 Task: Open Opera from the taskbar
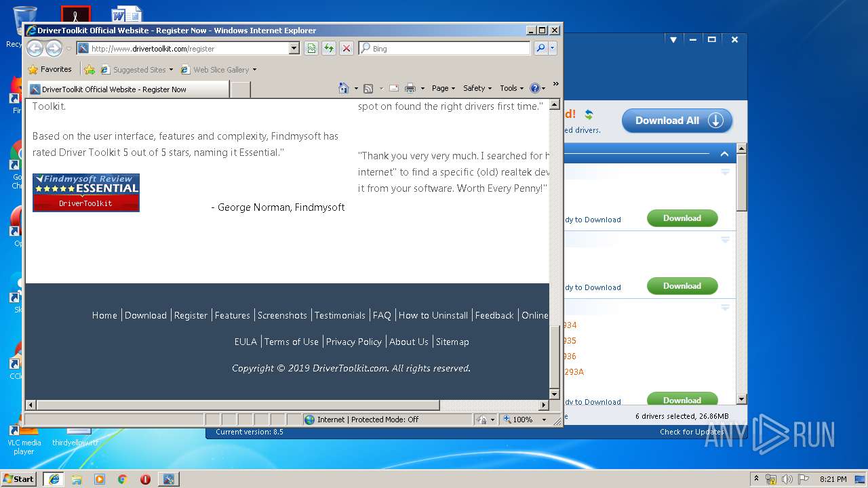click(145, 479)
